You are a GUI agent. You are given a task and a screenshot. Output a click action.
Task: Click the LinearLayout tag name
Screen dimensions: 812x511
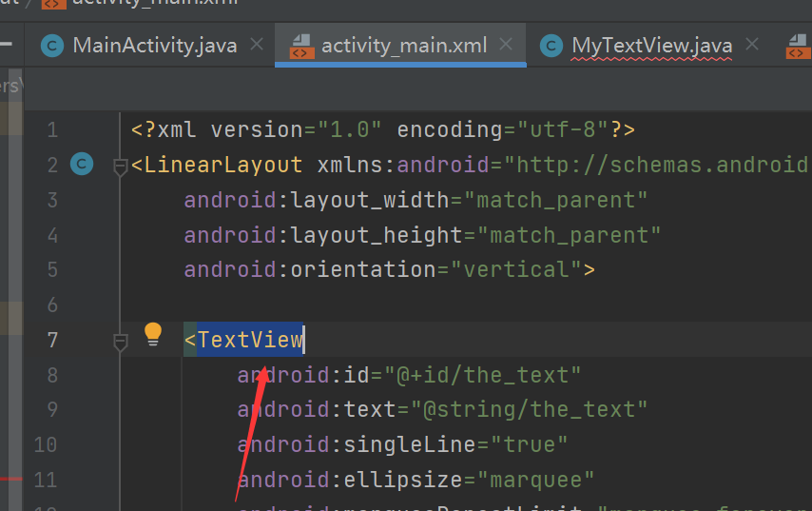coord(223,165)
